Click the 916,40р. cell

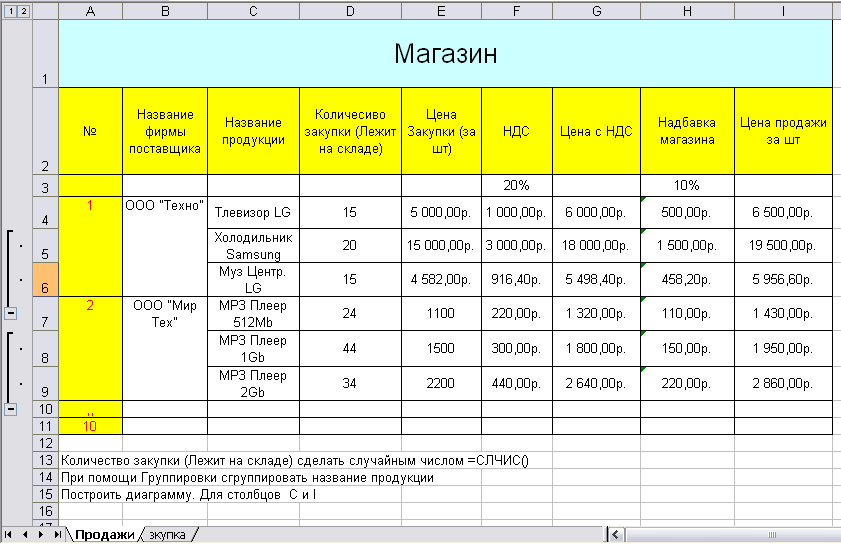click(517, 280)
